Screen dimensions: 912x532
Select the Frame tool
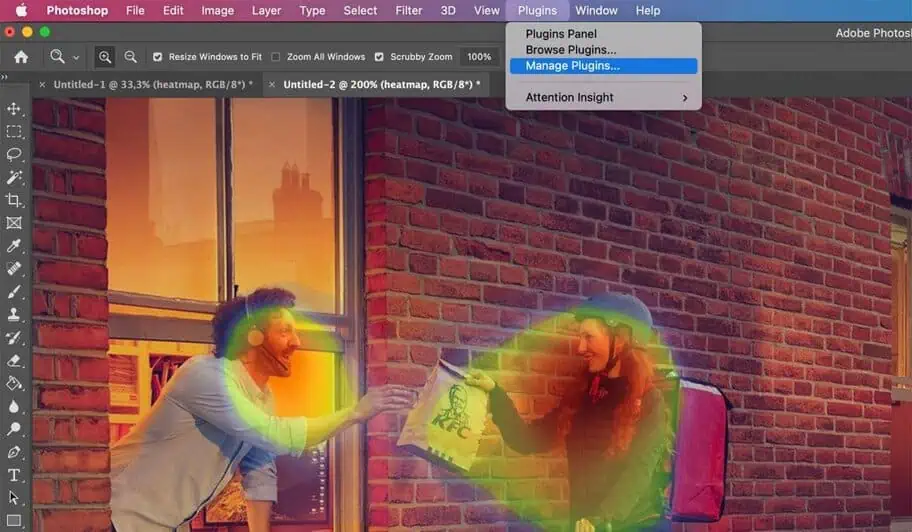14,223
